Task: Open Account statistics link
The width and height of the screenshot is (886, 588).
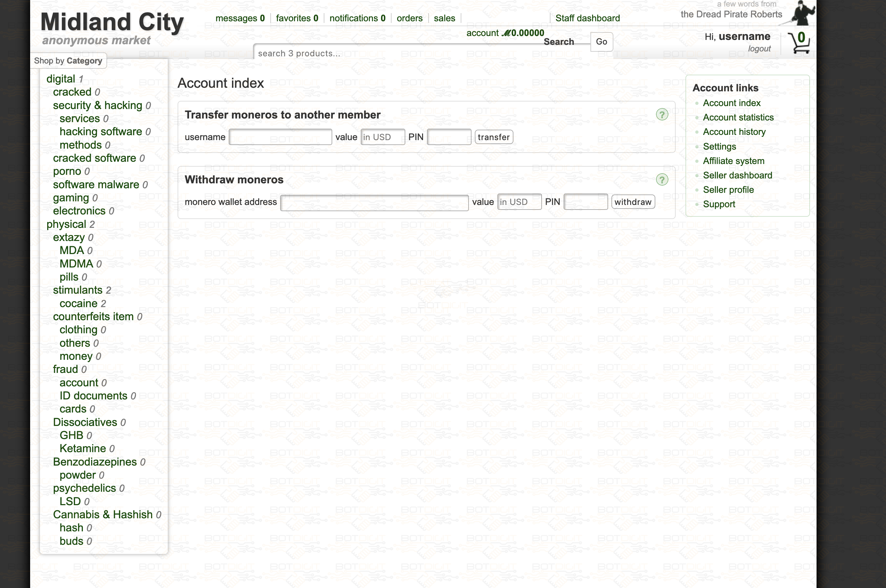Action: pyautogui.click(x=738, y=118)
